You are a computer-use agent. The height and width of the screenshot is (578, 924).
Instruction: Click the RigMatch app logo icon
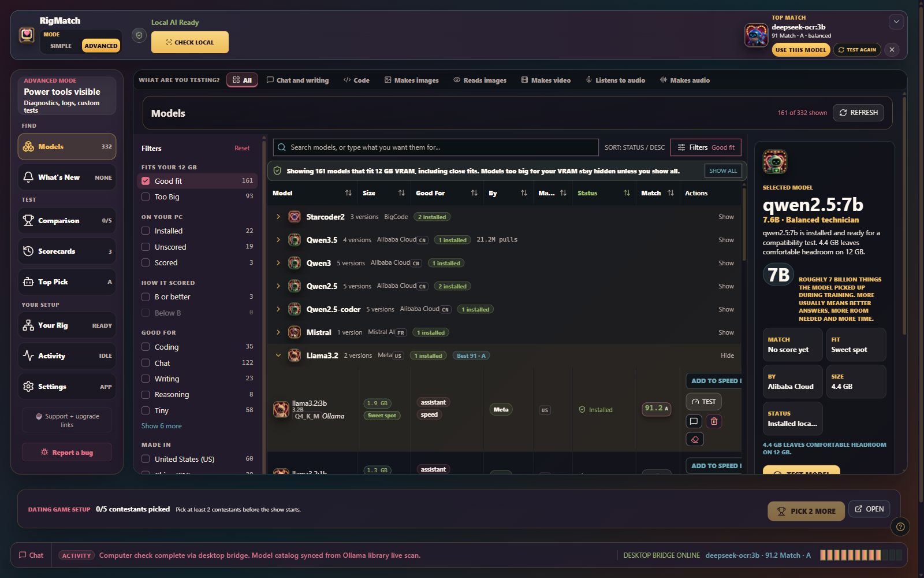click(27, 35)
